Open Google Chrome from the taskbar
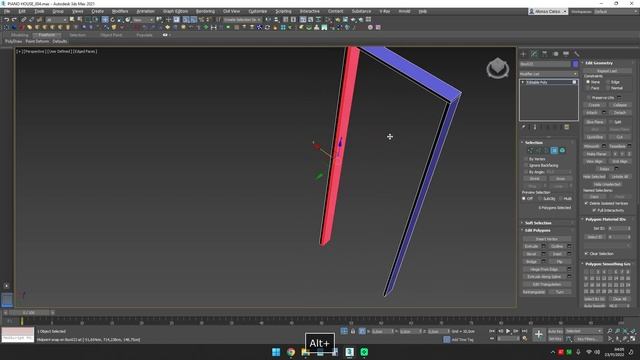This screenshot has height=360, width=640. click(x=291, y=352)
